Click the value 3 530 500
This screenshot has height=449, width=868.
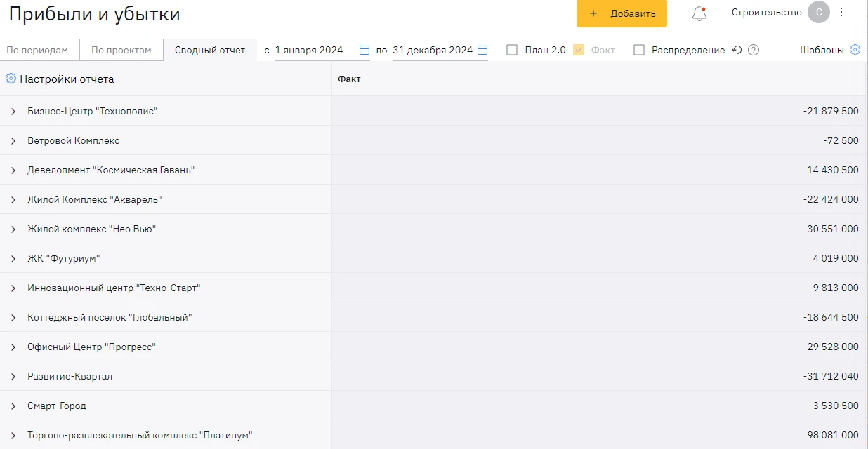pyautogui.click(x=836, y=406)
